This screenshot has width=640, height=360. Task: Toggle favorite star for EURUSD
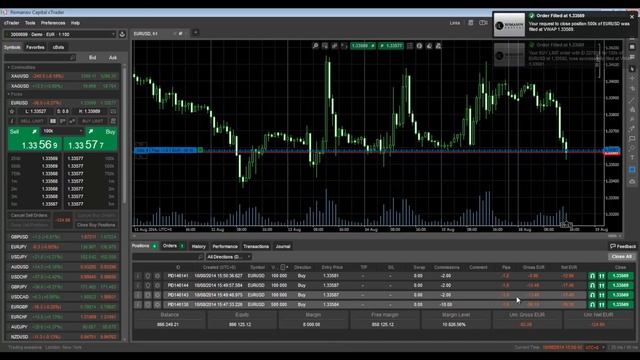[x=12, y=111]
